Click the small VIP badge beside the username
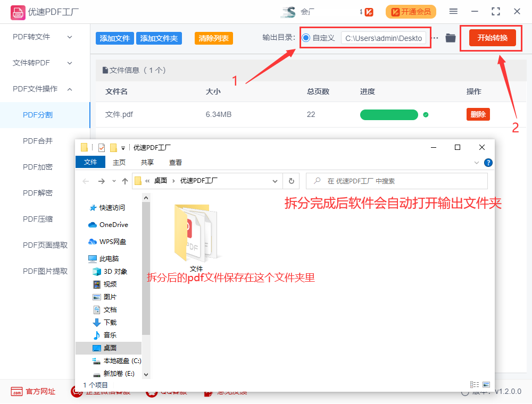 tap(369, 12)
